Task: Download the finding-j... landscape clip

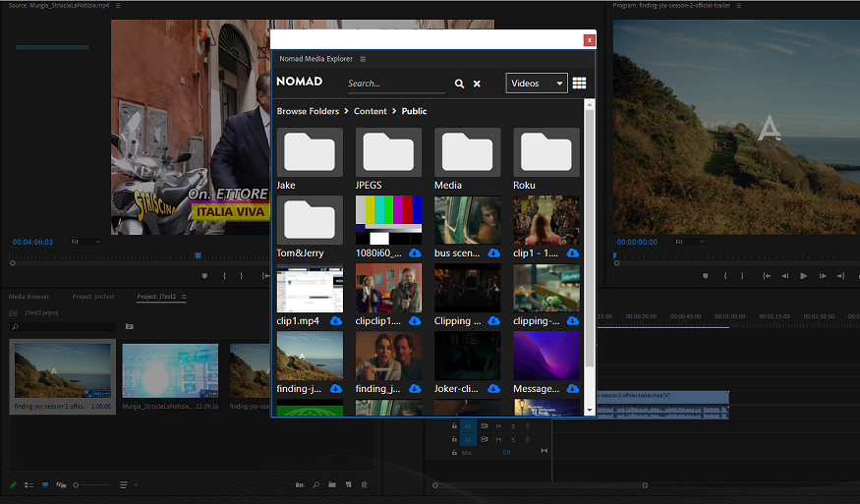Action: [336, 388]
